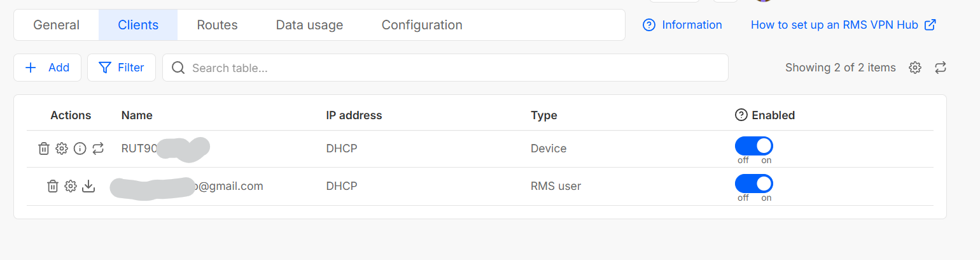The width and height of the screenshot is (980, 260).
Task: Delete the RUT90 device client
Action: pos(44,148)
